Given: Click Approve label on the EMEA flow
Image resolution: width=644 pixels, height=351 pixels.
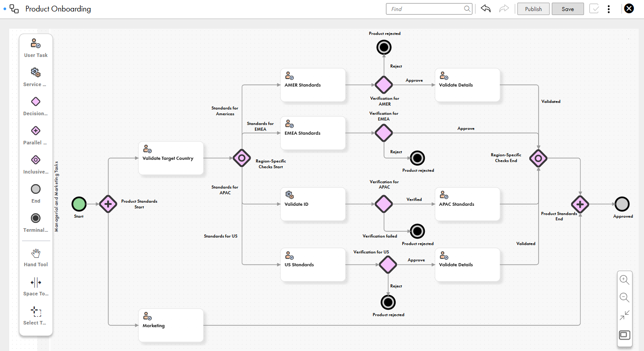Looking at the screenshot, I should coord(466,128).
